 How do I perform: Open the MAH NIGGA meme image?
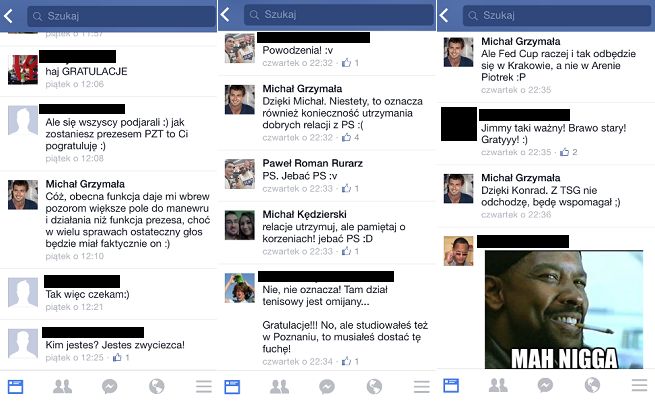(x=564, y=310)
